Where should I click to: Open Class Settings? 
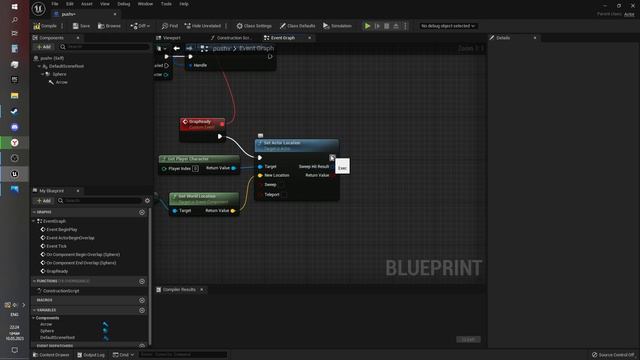pos(254,26)
